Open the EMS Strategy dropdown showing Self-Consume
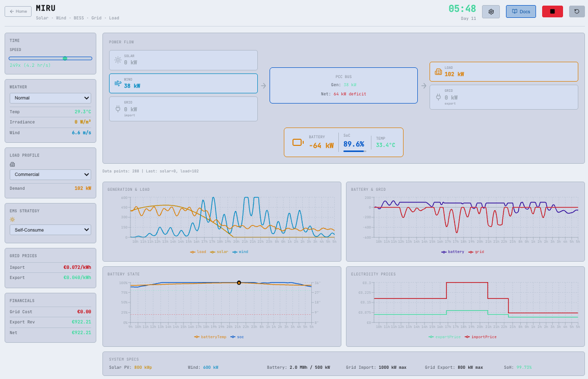 click(50, 230)
